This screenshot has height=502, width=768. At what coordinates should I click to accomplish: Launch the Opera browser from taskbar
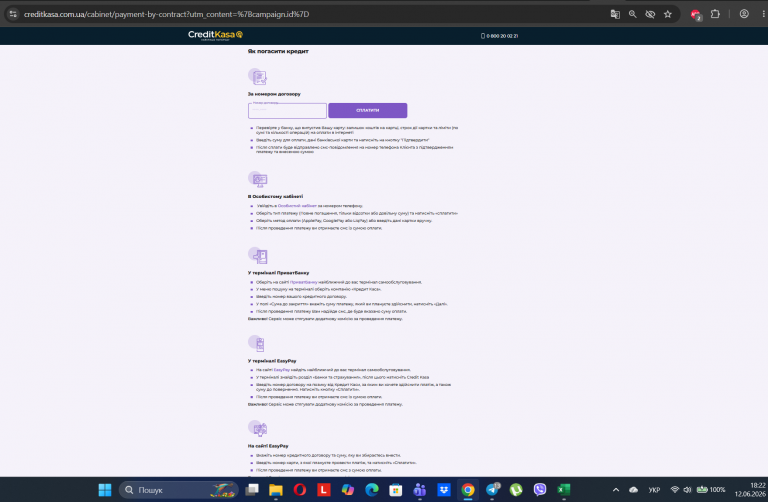(300, 490)
